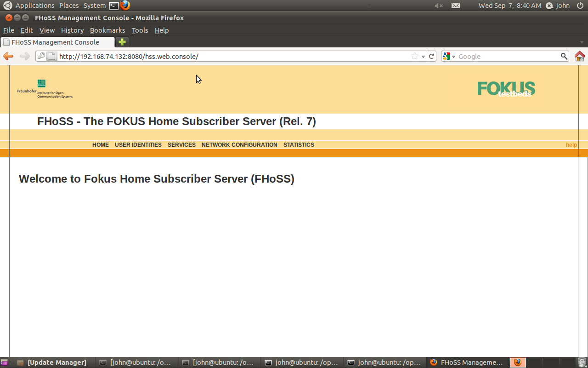Click the Firefox forward arrow button
The height and width of the screenshot is (368, 588).
click(x=25, y=56)
